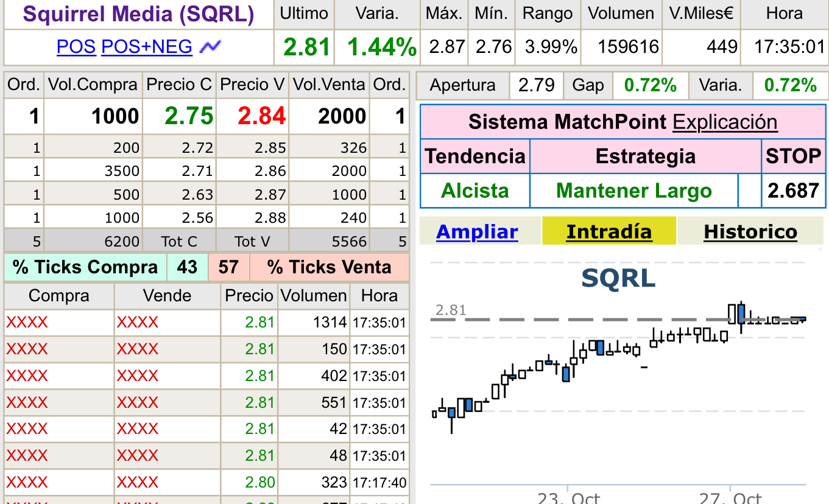Click the Máx. value 2.87
The image size is (829, 504).
[446, 46]
